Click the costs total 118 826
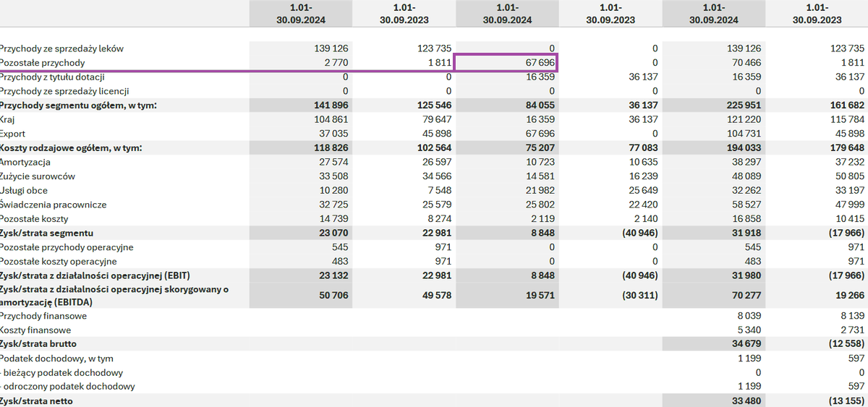The width and height of the screenshot is (868, 407). coord(333,148)
